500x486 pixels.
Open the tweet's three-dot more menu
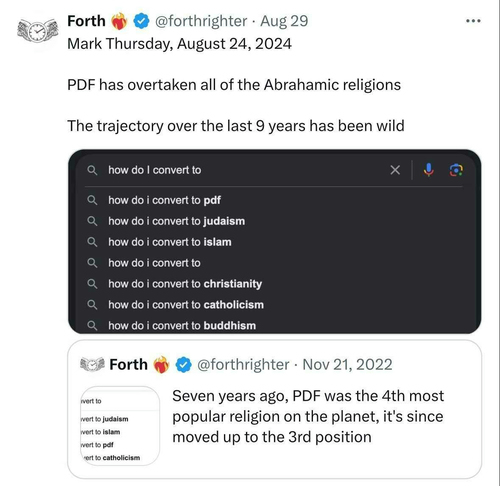473,21
